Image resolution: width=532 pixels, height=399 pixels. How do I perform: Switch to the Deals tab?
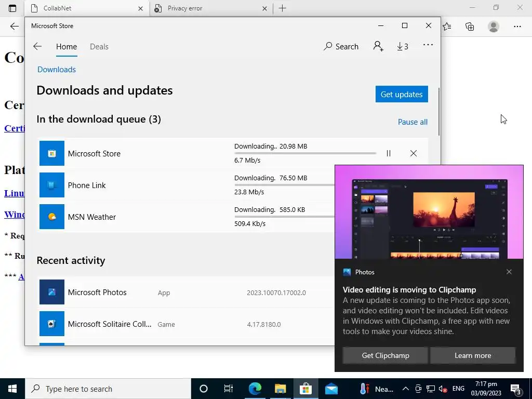[x=99, y=46]
